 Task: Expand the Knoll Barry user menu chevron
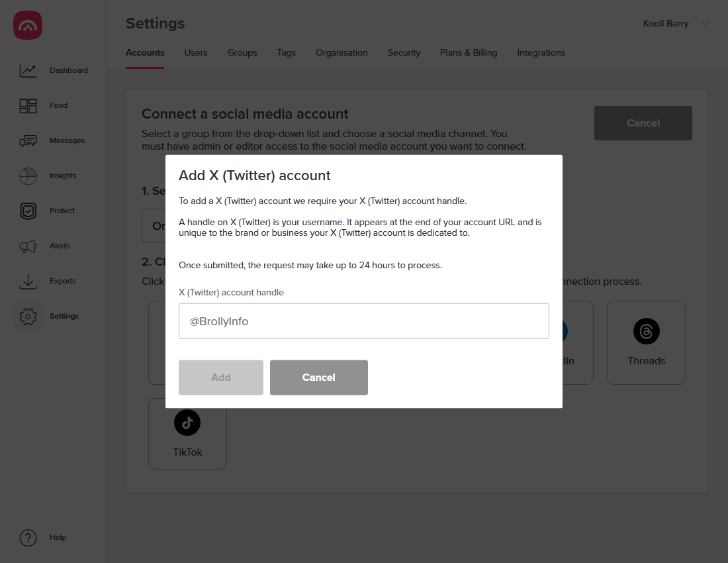click(704, 24)
